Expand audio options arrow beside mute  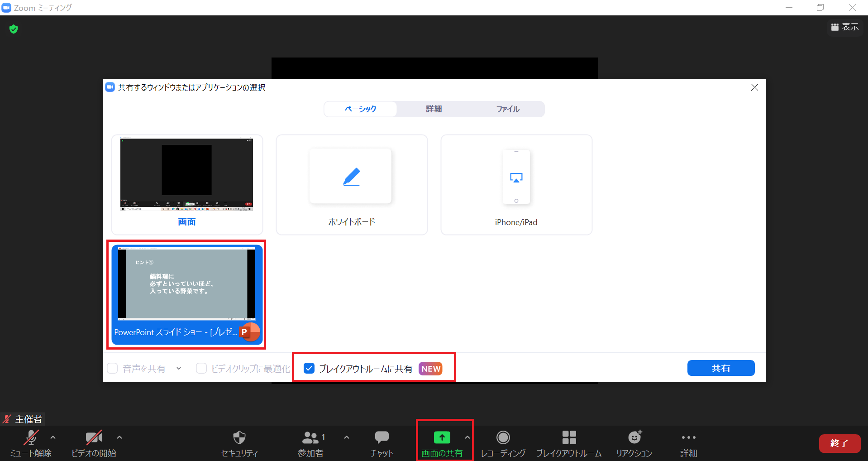(x=53, y=437)
